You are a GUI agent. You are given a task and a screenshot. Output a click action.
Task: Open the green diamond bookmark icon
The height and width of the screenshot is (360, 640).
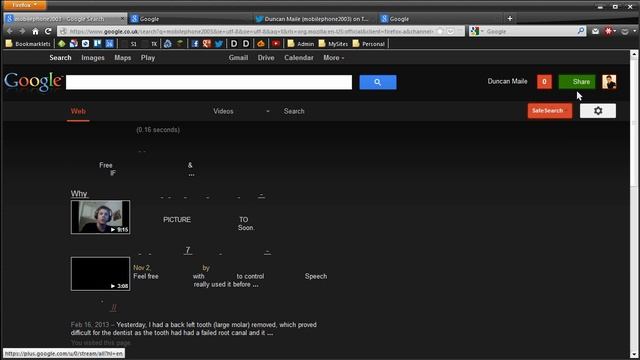tap(62, 44)
